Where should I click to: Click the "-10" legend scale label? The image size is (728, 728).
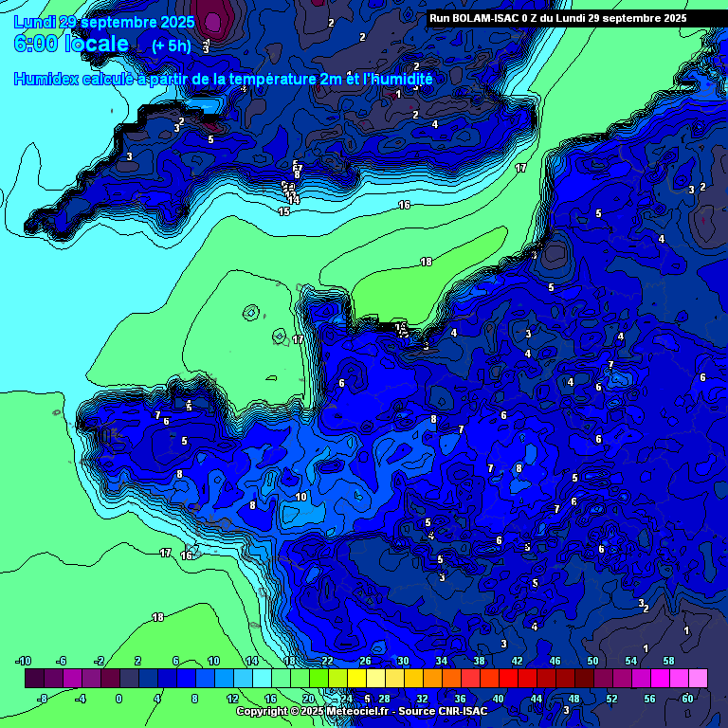click(24, 661)
